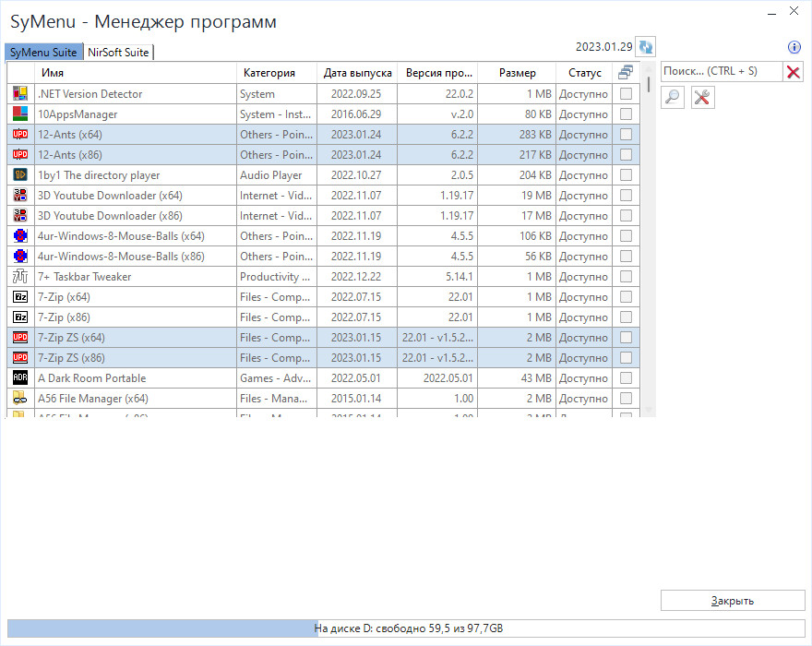The image size is (812, 646).
Task: Check the A Dark Room Portable checkbox
Action: (x=627, y=377)
